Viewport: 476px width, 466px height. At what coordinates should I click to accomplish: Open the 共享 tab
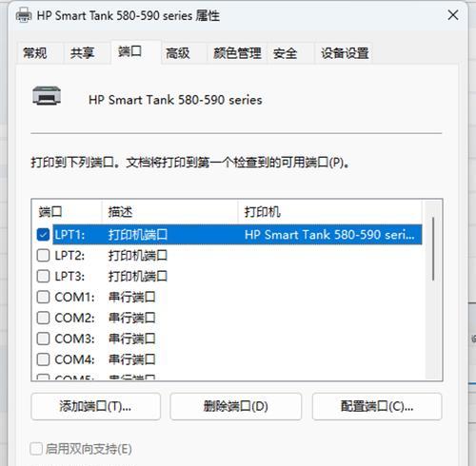(82, 53)
